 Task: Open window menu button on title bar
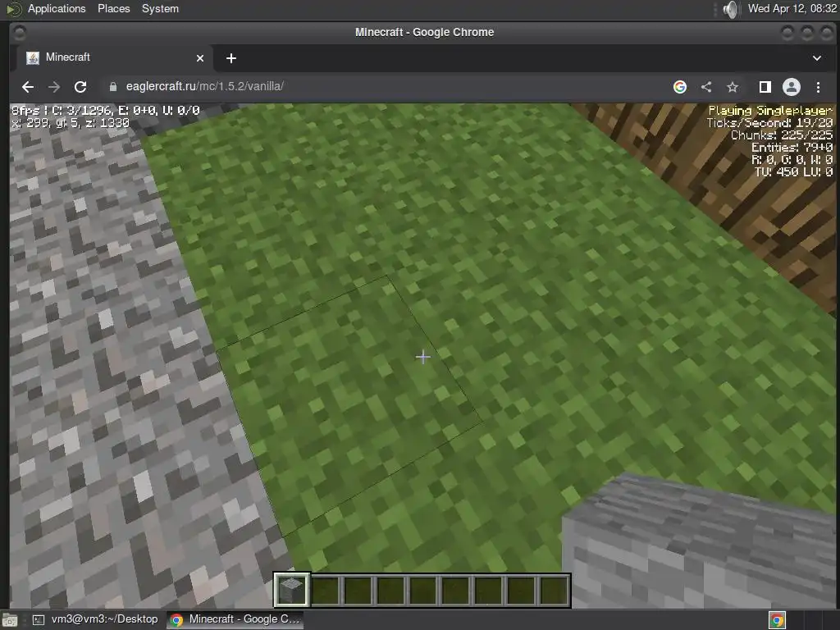click(19, 33)
